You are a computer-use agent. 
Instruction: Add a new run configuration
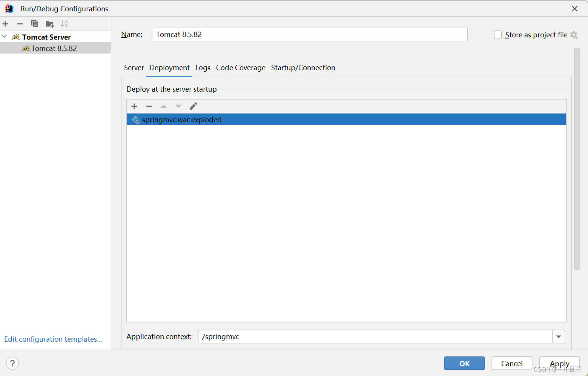pyautogui.click(x=5, y=24)
